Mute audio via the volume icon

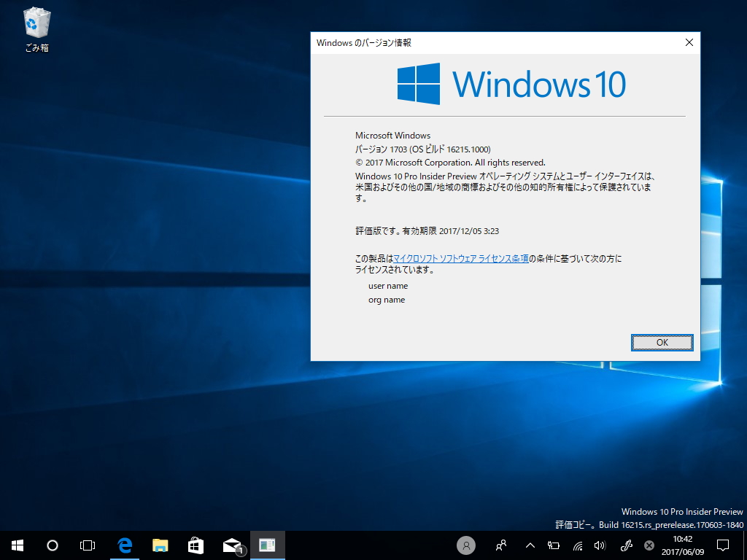600,545
